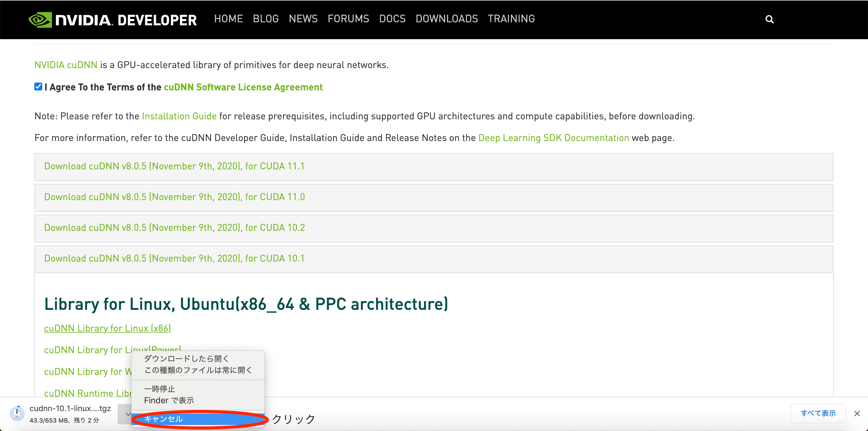Viewport: 868px width, 431px height.
Task: Click the NVIDIA Developer logo
Action: pos(113,20)
